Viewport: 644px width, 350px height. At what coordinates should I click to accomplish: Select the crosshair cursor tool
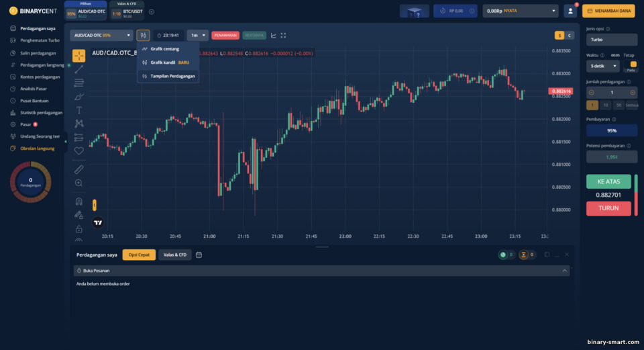[79, 56]
